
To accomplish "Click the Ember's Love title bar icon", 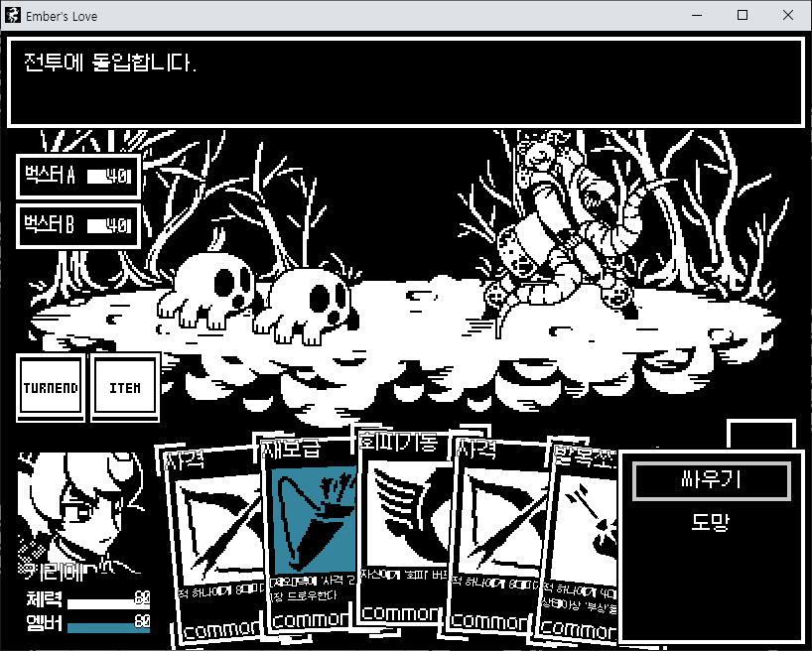I will (x=14, y=16).
